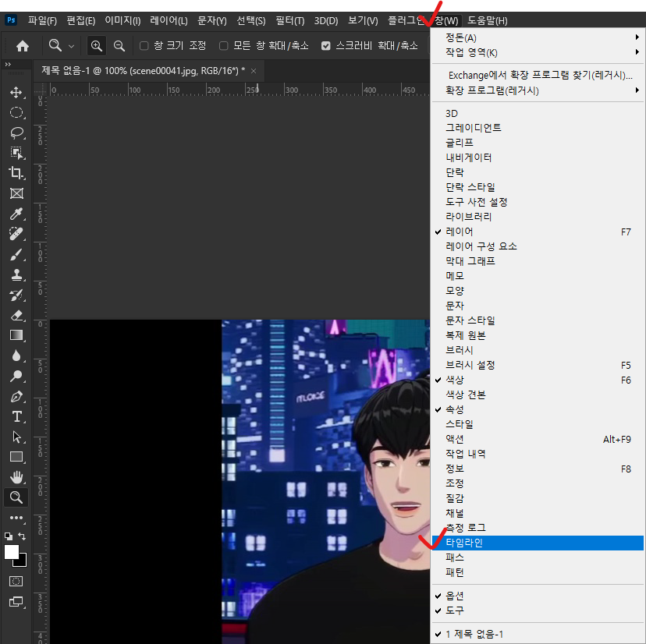Choose the Zoom In magnifier button

pyautogui.click(x=97, y=46)
